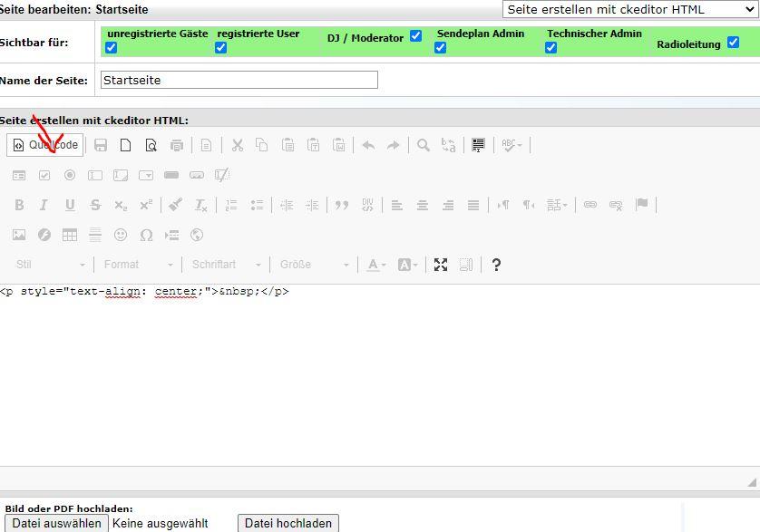Click the Find magnifier icon
This screenshot has height=532, width=760.
(423, 145)
